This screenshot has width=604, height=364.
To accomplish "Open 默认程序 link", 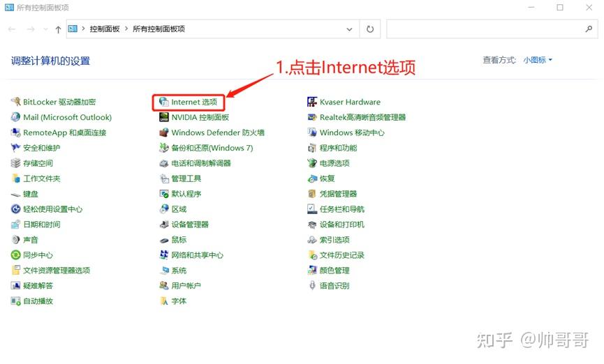I will 186,194.
